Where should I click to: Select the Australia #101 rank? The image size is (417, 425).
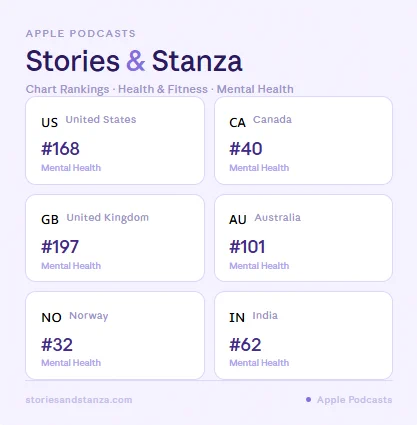point(247,247)
